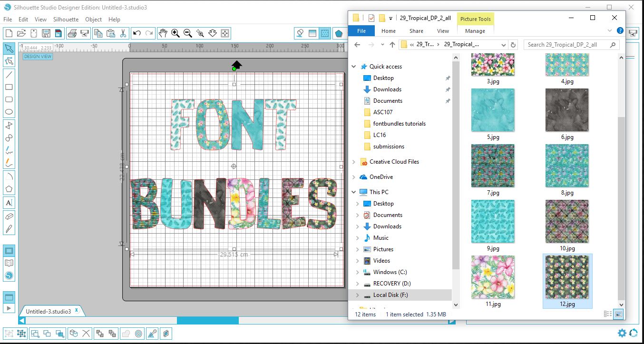Select the Eraser tool
The height and width of the screenshot is (344, 644).
8,216
